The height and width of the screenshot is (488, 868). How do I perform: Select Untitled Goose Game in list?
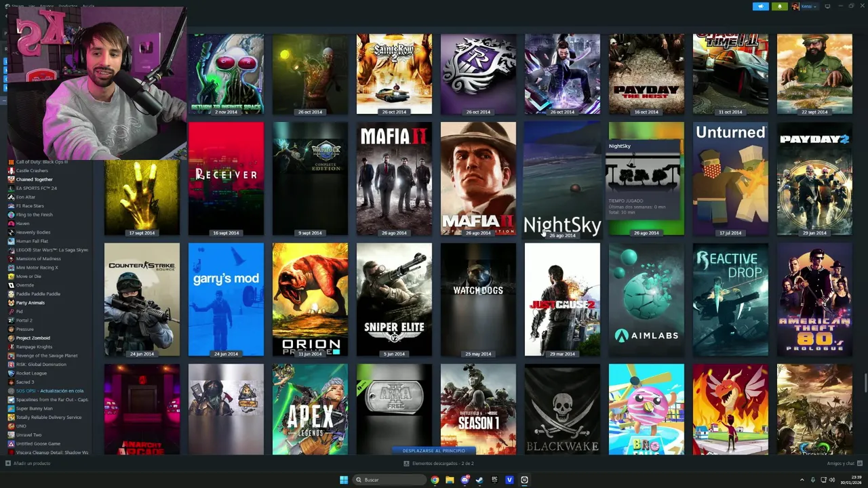point(38,443)
